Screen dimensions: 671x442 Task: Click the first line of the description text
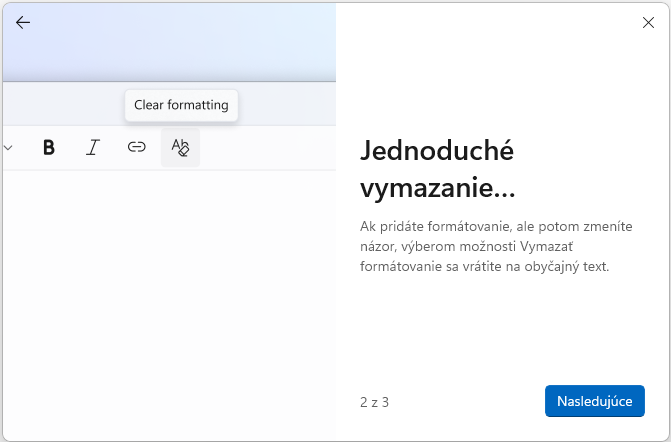[x=497, y=227]
